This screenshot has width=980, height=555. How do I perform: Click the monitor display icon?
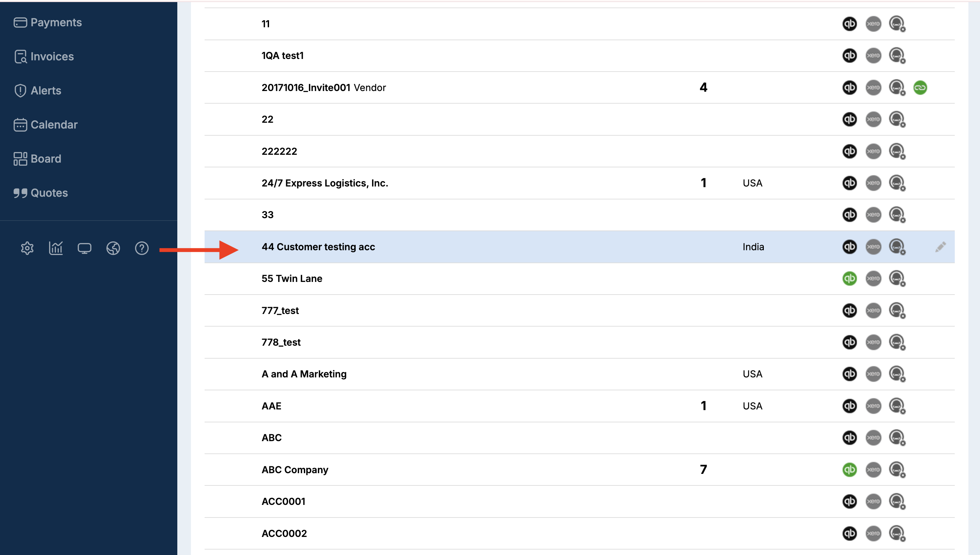coord(84,248)
